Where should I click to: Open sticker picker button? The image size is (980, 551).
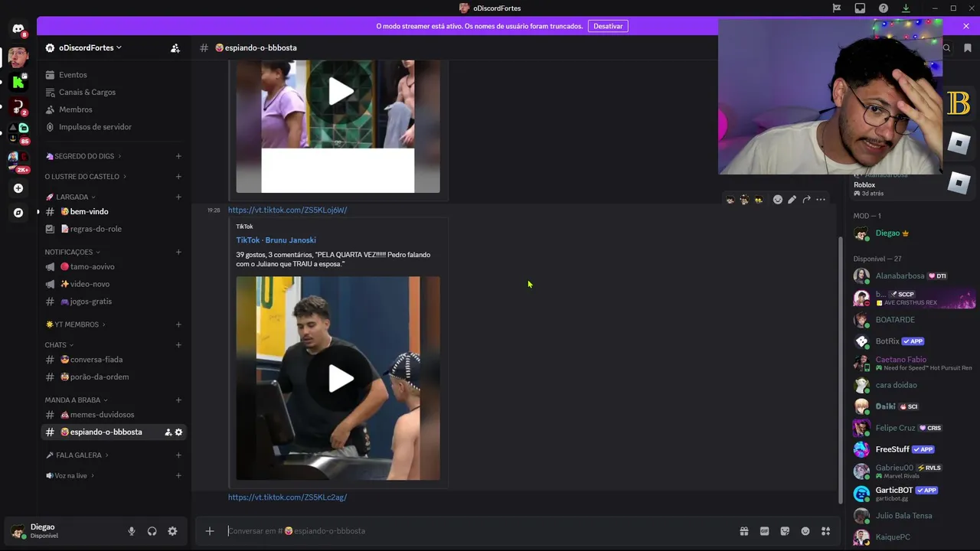click(785, 531)
